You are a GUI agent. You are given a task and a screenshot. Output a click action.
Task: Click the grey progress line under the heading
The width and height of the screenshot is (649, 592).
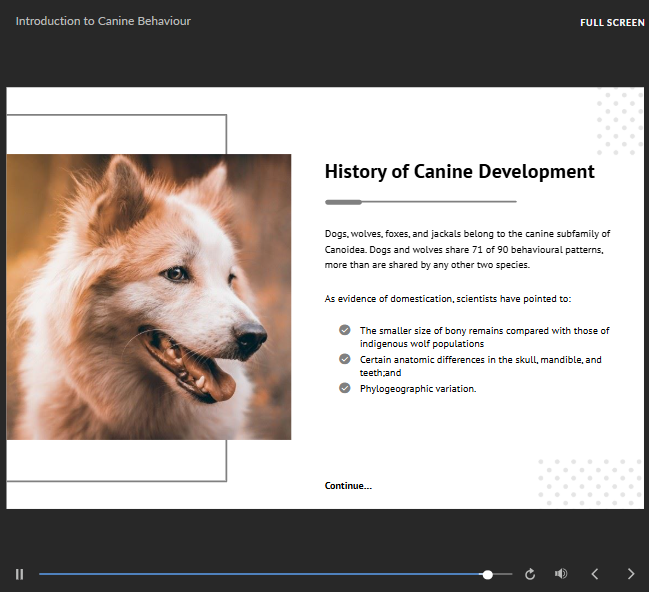[x=420, y=202]
